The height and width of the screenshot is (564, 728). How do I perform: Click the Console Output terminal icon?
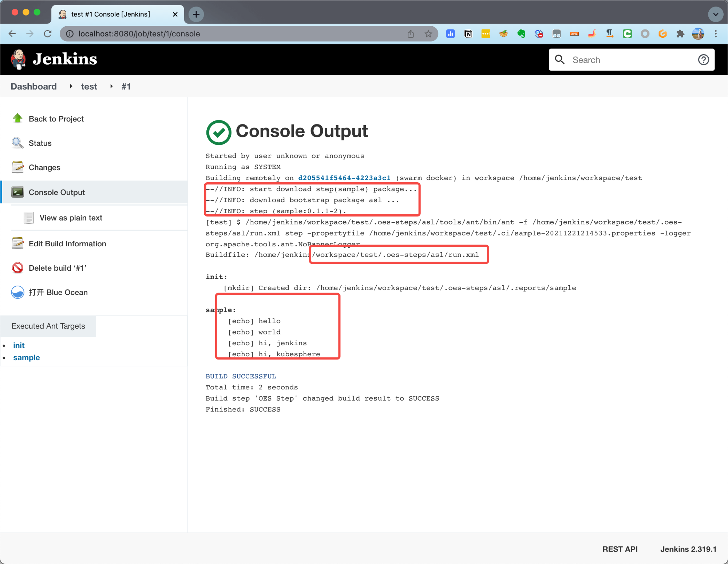pos(17,192)
